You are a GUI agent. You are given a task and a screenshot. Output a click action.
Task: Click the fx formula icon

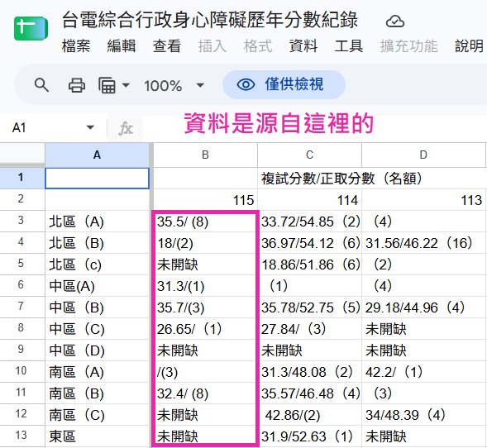[x=126, y=128]
